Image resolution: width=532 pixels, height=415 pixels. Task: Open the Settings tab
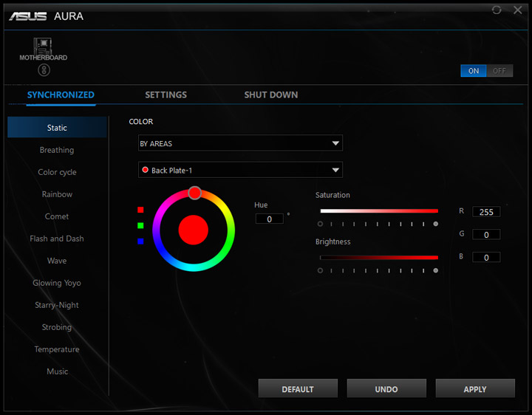(166, 95)
